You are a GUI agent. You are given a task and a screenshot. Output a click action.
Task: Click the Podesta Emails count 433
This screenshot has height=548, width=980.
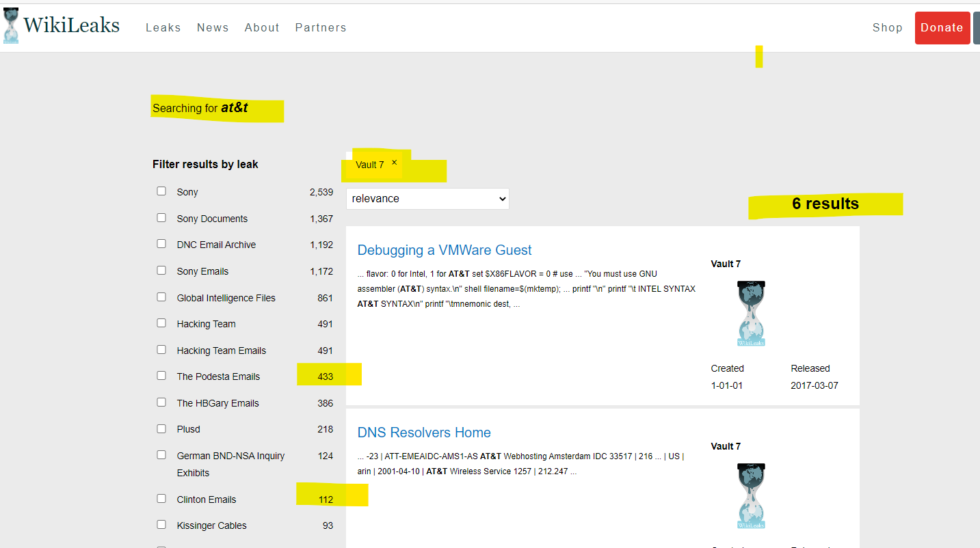click(326, 376)
